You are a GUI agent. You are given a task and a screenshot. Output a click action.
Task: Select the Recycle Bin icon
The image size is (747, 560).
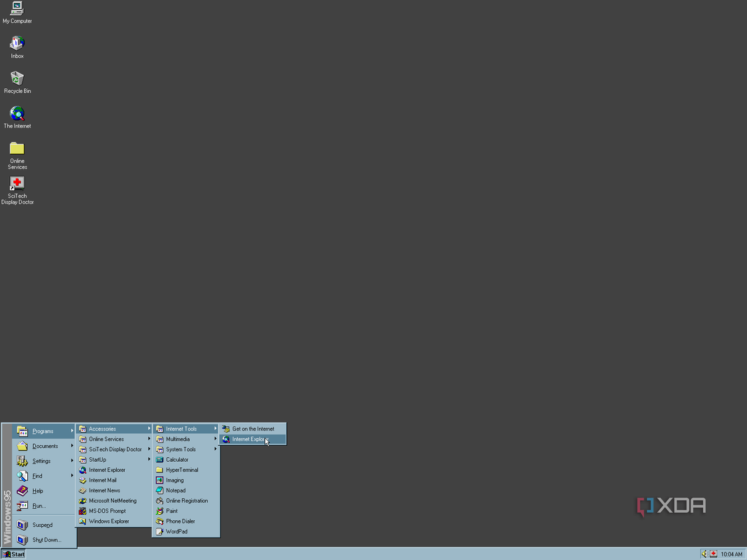tap(17, 82)
